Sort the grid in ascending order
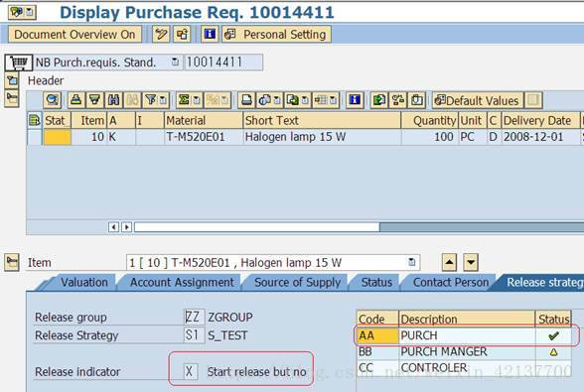584x392 pixels. [x=75, y=100]
